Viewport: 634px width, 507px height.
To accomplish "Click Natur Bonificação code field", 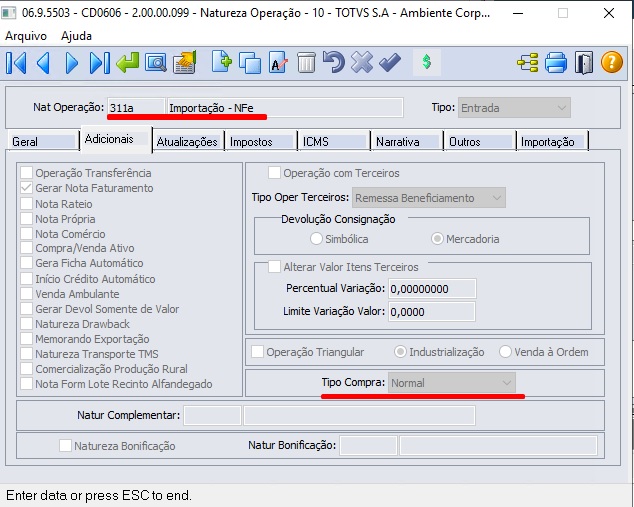I will [368, 445].
